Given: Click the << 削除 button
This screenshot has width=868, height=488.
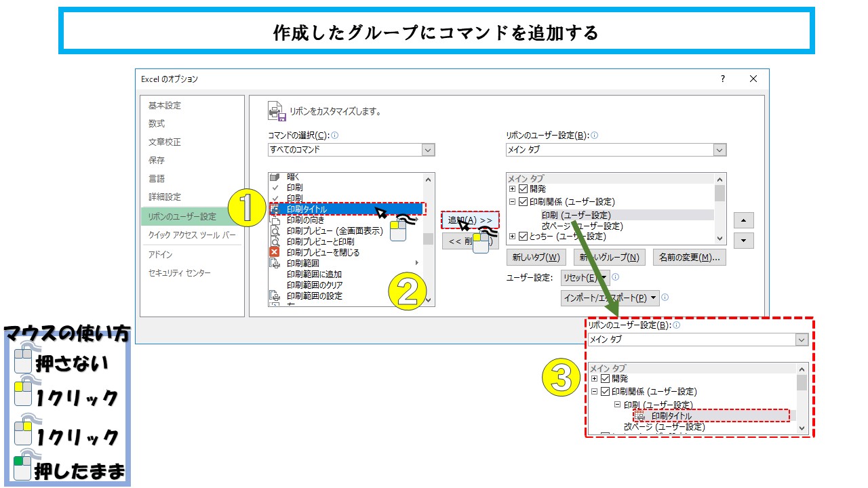Looking at the screenshot, I should [x=470, y=241].
